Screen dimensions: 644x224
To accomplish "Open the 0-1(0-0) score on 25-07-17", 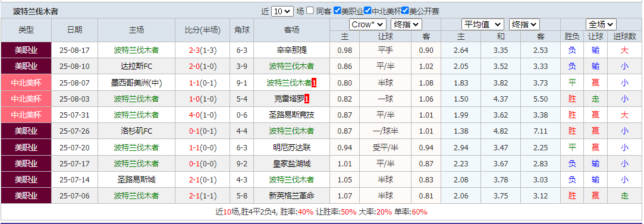I will click(203, 164).
